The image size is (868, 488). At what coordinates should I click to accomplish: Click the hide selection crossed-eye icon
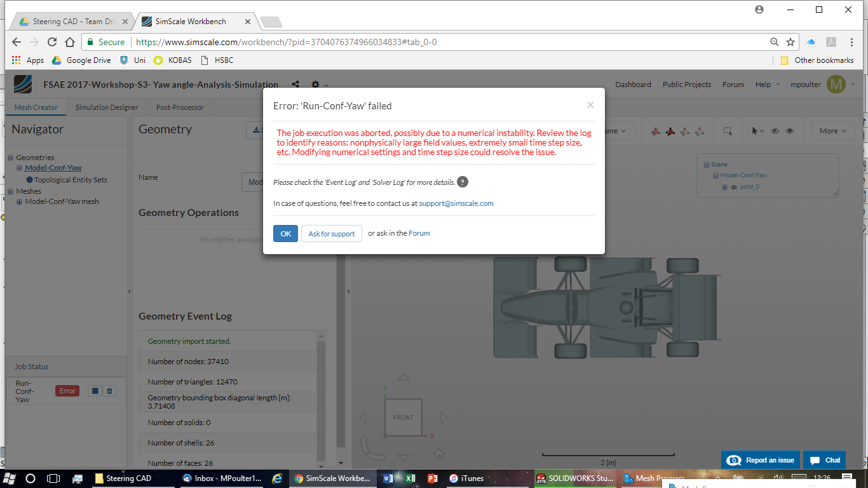[775, 131]
